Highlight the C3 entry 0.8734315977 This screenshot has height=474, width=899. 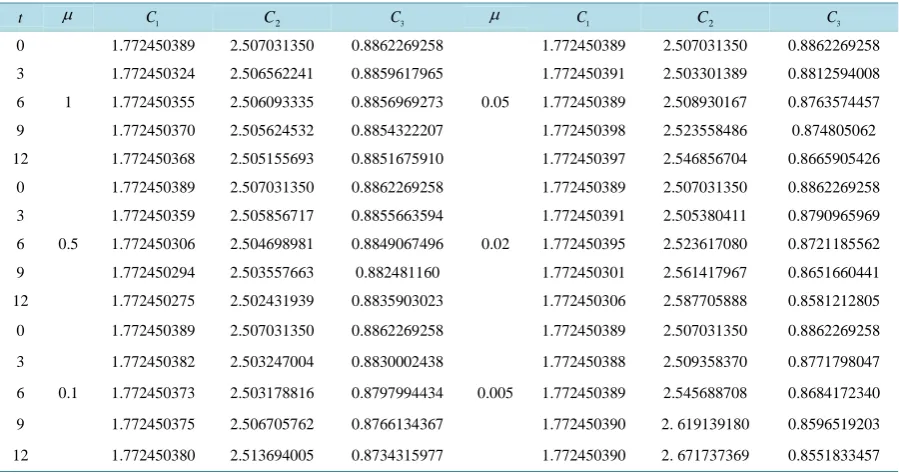click(397, 456)
